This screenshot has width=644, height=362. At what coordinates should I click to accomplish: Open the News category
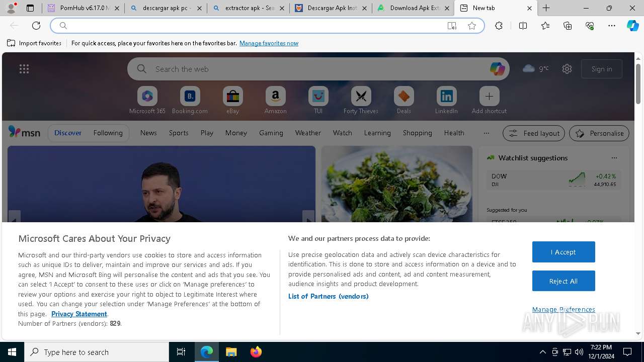148,133
